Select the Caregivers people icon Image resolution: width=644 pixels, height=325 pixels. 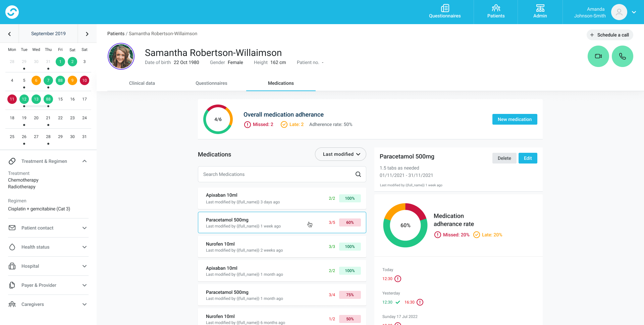point(12,304)
